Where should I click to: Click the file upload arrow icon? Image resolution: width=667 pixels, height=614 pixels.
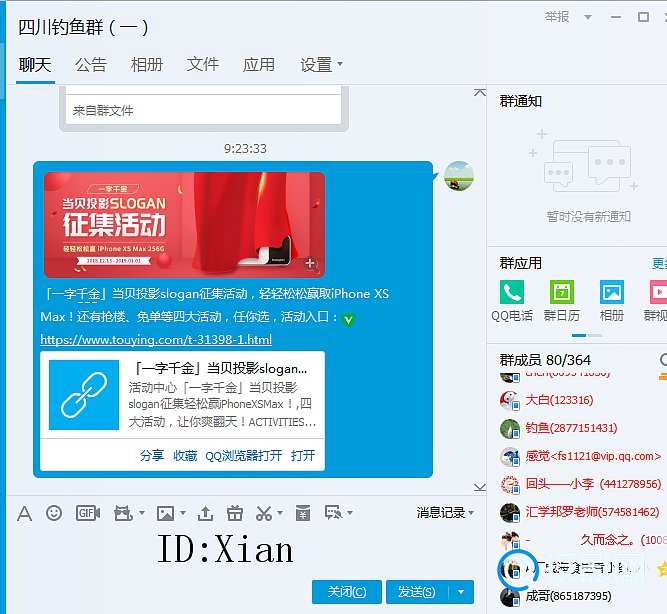[205, 513]
